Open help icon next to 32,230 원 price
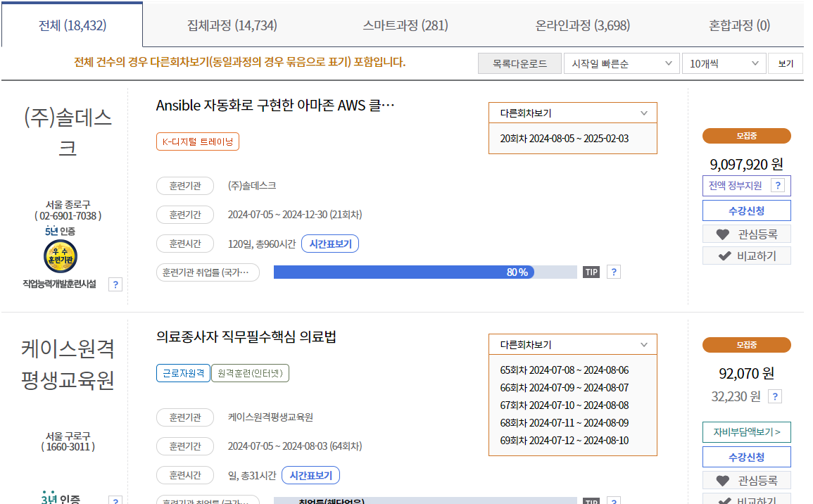Screen dimensions: 813x504 tap(775, 396)
